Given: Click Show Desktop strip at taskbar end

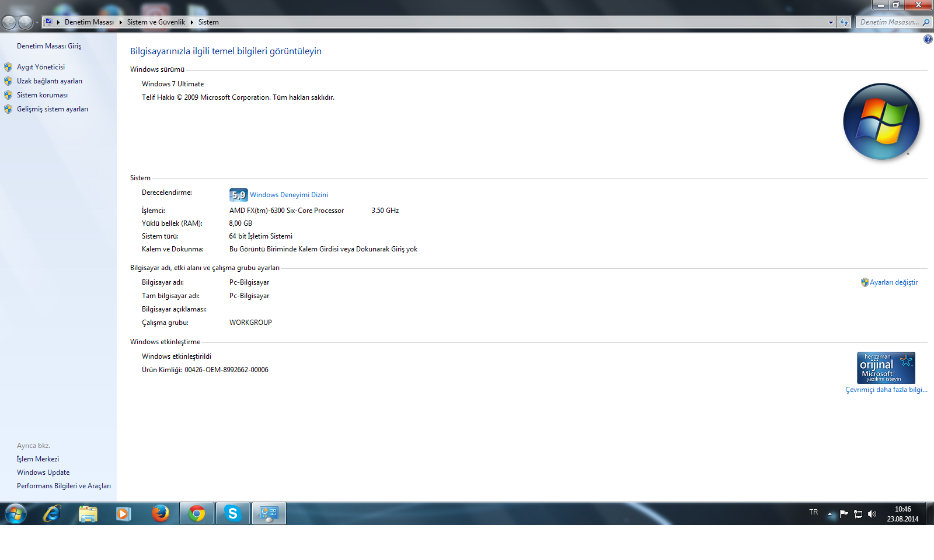Looking at the screenshot, I should coord(929,513).
